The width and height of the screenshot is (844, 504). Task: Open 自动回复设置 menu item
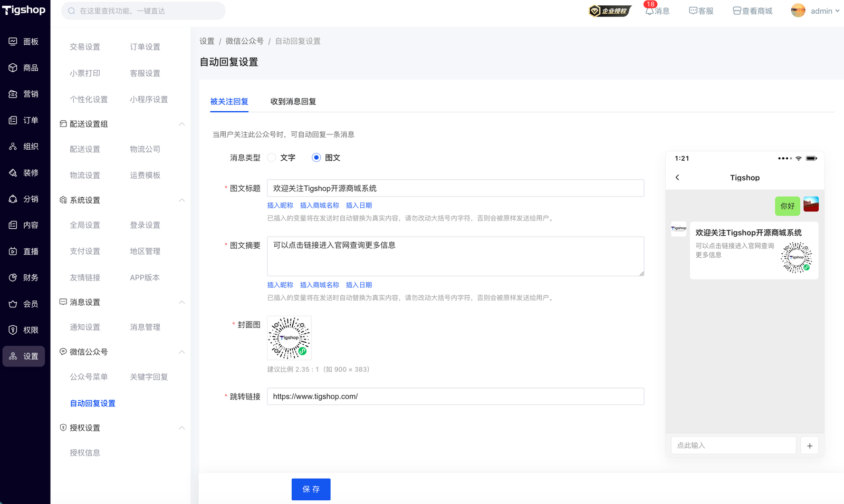pyautogui.click(x=93, y=403)
